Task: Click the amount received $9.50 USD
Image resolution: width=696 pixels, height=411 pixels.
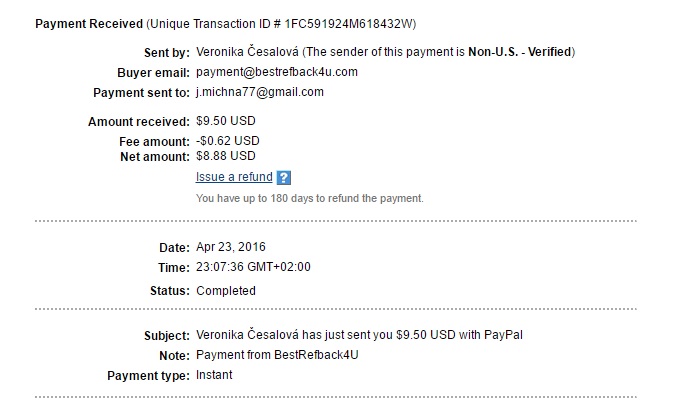Action: click(x=226, y=121)
